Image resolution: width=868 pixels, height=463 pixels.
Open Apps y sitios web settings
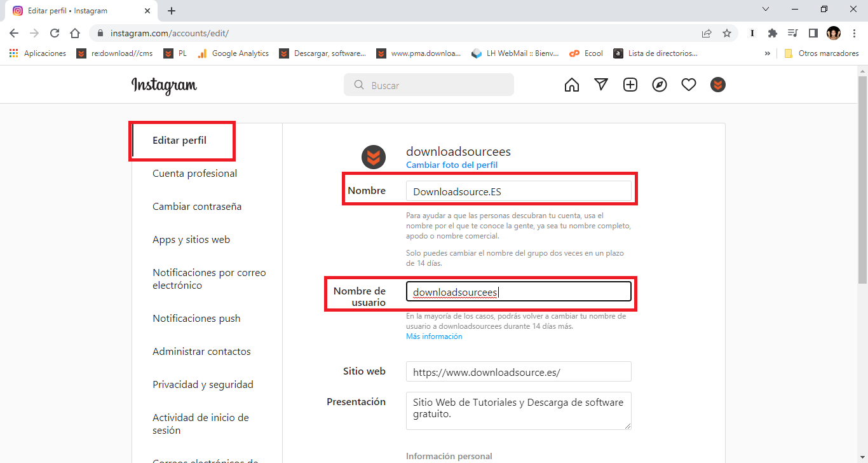point(191,240)
